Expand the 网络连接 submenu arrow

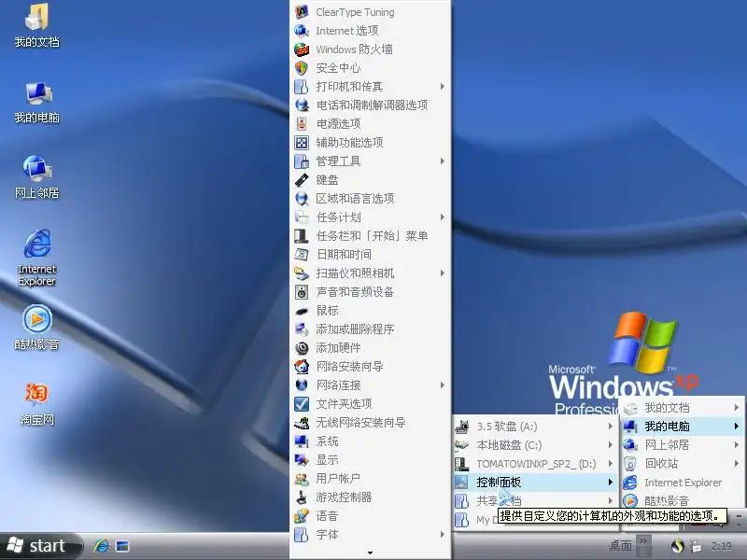click(x=443, y=385)
